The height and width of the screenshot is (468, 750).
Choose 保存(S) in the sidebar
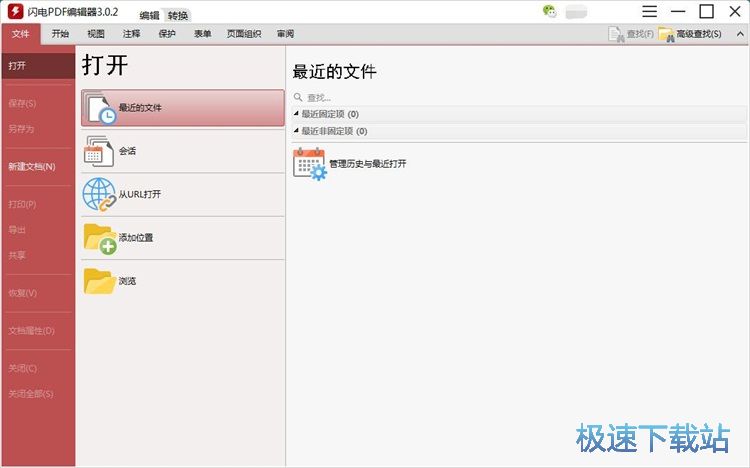pos(22,103)
